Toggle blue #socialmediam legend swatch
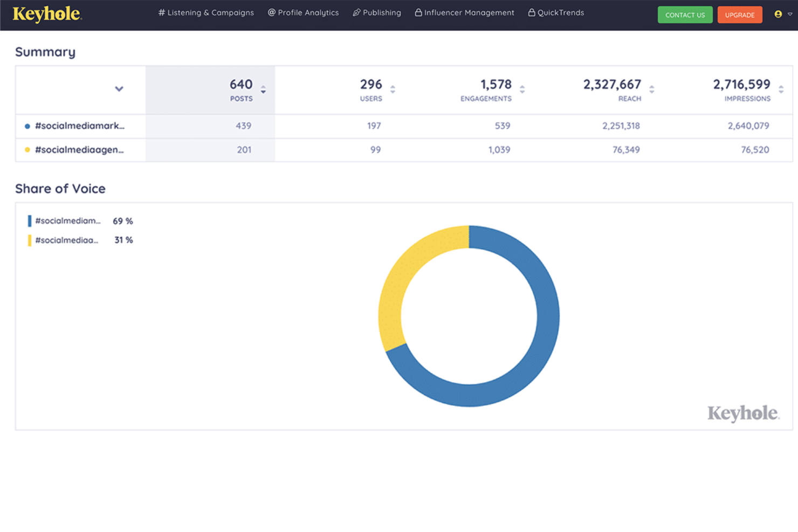798x532 pixels. pos(30,221)
